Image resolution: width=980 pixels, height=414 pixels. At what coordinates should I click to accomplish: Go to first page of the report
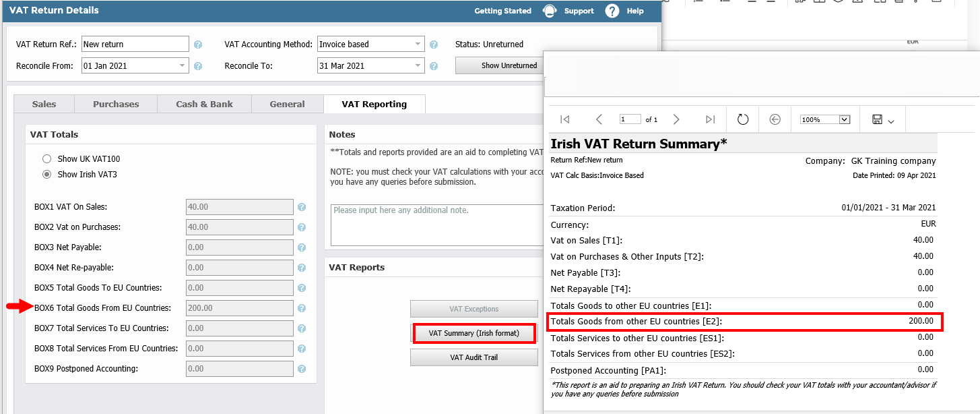pos(564,119)
